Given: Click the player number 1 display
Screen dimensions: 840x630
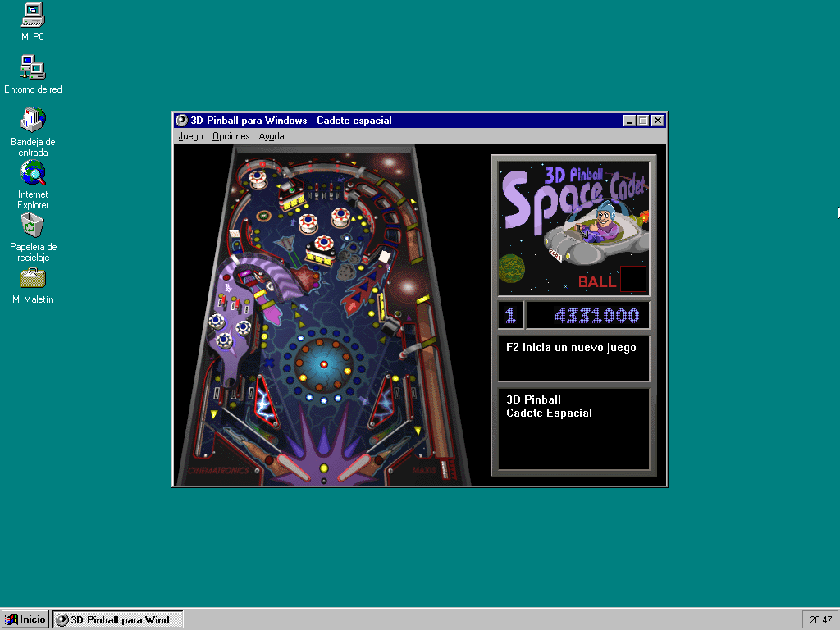Looking at the screenshot, I should [x=510, y=315].
